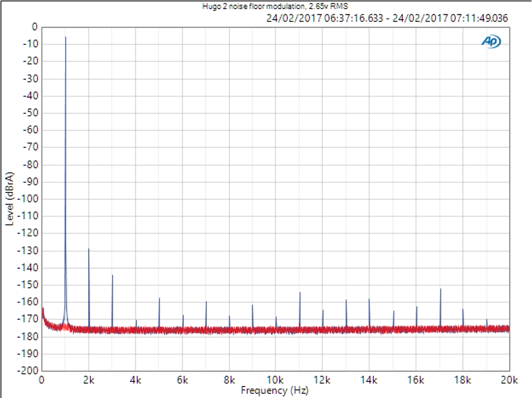The width and height of the screenshot is (532, 398).
Task: Click the '2k' x-axis tick label
Action: click(x=88, y=380)
